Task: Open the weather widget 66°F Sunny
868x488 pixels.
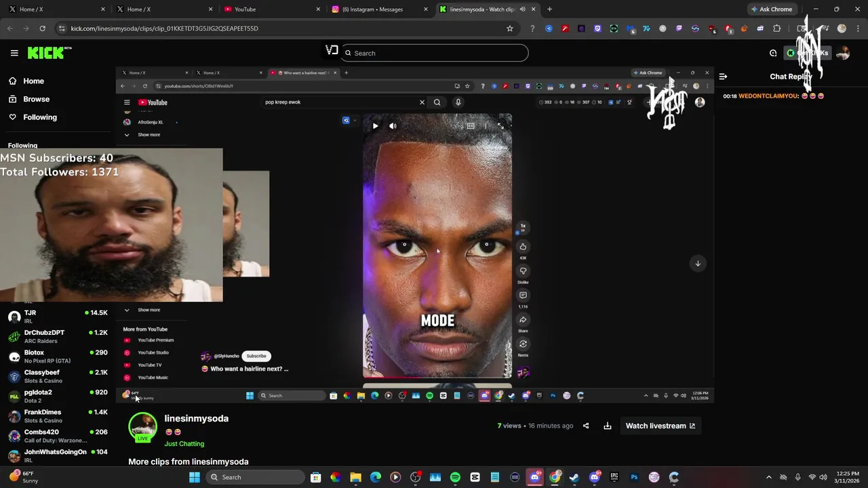Action: (x=24, y=477)
